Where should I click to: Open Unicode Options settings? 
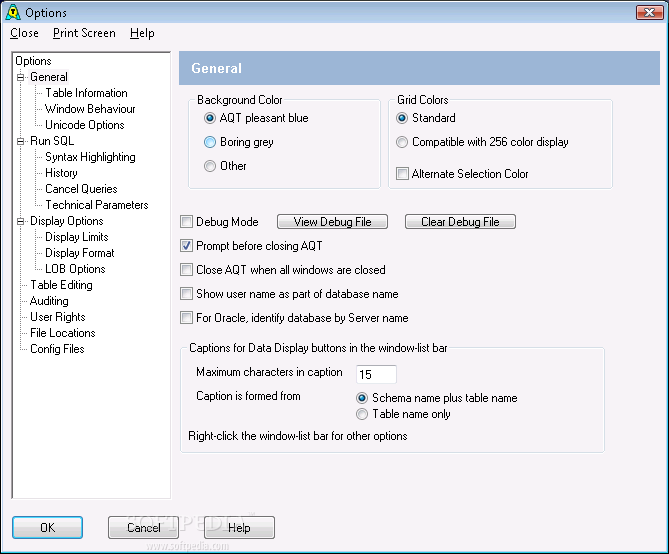(x=84, y=125)
